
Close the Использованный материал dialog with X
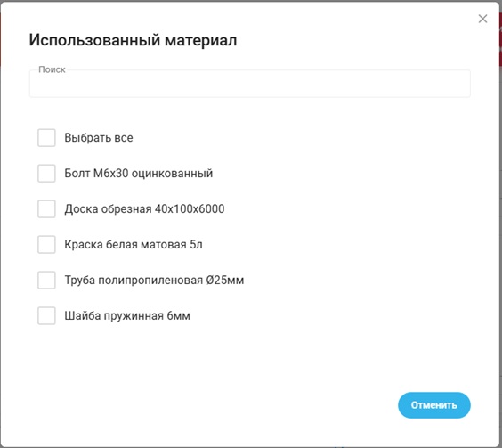click(x=482, y=19)
